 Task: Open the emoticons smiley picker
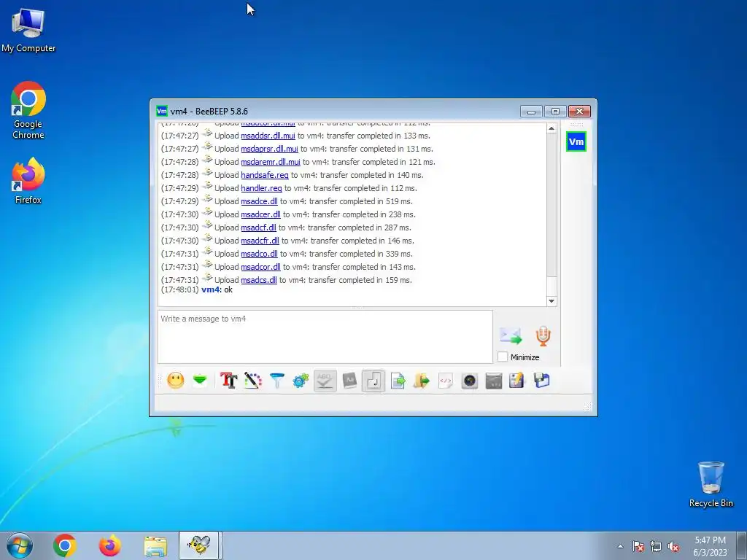[x=175, y=381]
